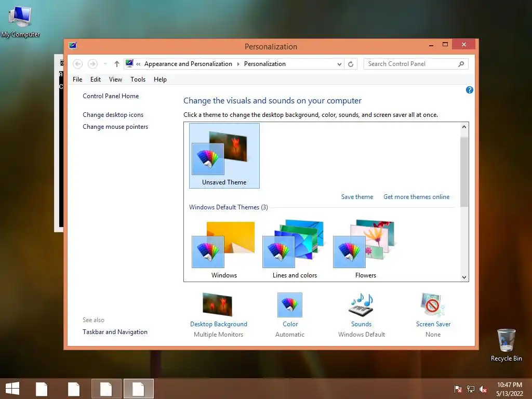This screenshot has height=399, width=532.
Task: Maximize the Personalization window
Action: click(x=445, y=45)
